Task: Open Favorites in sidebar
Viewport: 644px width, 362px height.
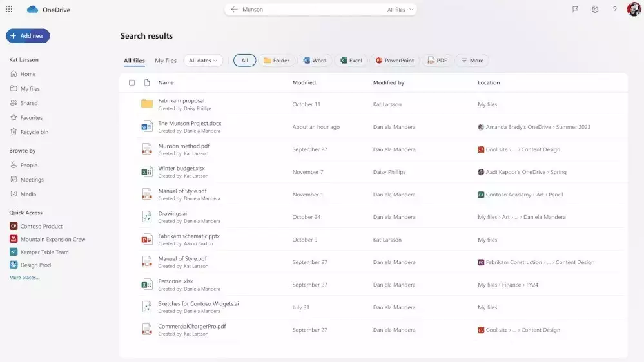Action: 26,117
